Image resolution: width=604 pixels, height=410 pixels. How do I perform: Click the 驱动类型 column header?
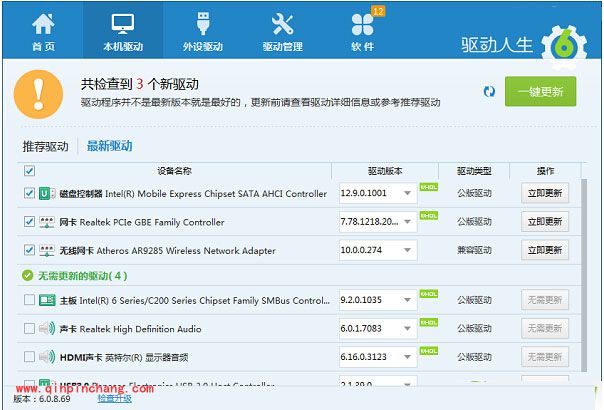(x=474, y=171)
